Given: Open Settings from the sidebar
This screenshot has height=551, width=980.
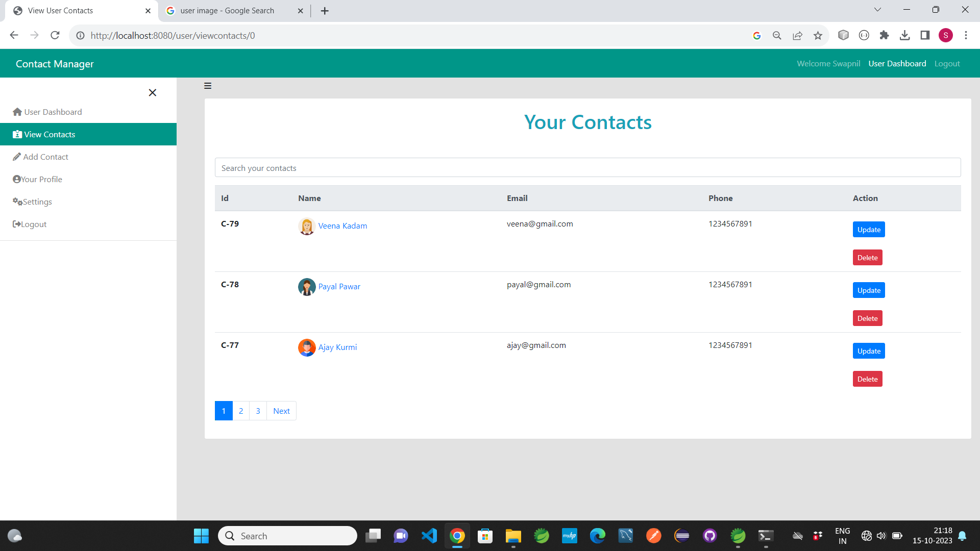Looking at the screenshot, I should (x=37, y=202).
